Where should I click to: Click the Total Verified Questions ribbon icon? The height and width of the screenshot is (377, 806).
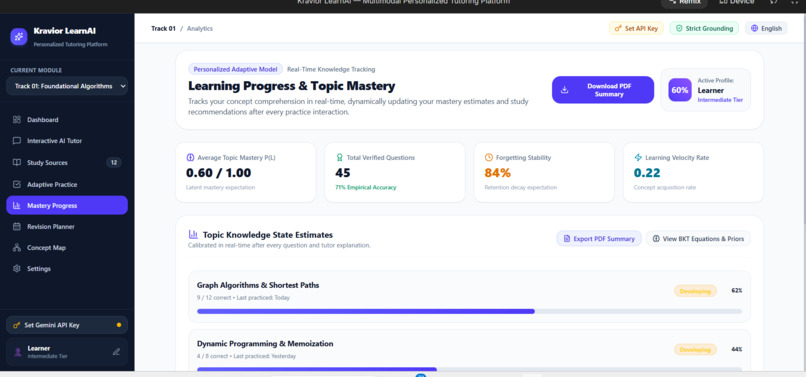coord(339,157)
